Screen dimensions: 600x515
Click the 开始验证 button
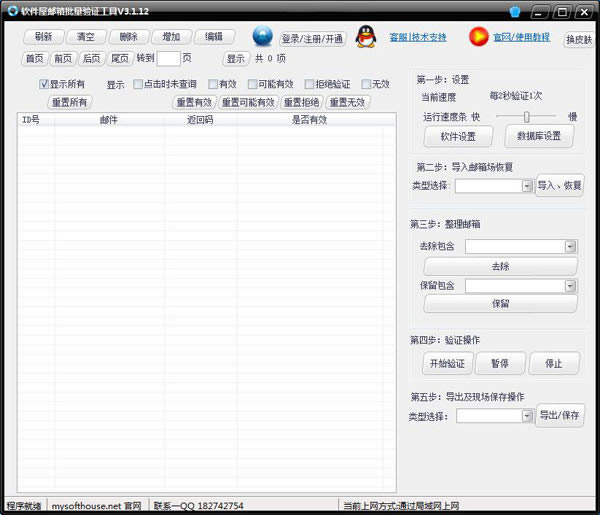(440, 362)
